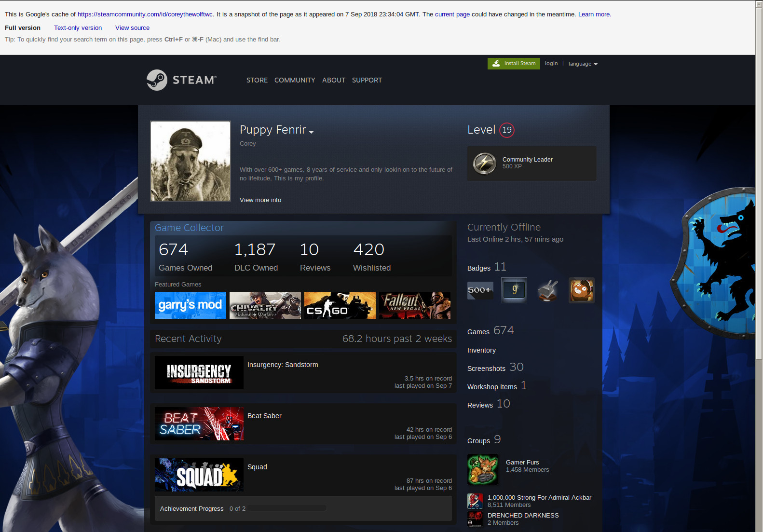763x532 pixels.
Task: Open the COMMUNITY menu
Action: point(295,80)
